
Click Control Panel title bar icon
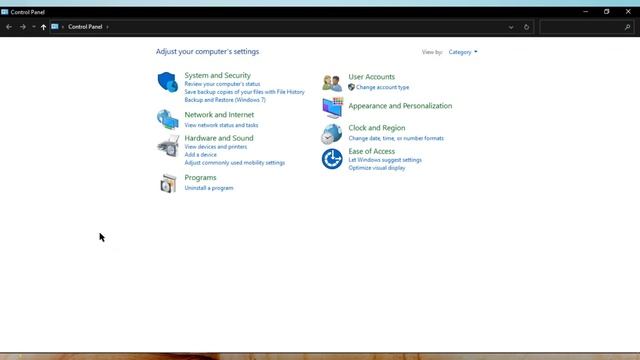click(x=4, y=12)
